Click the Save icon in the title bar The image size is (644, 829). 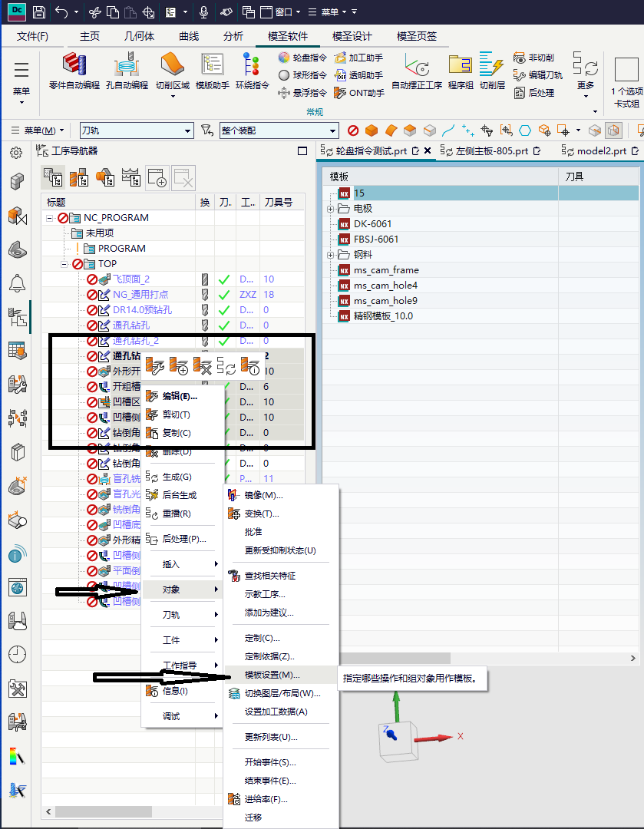coord(38,11)
